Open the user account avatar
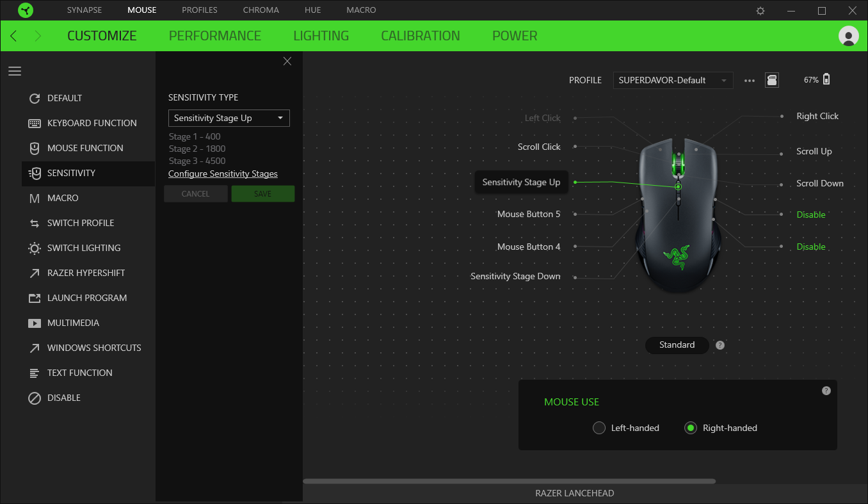Viewport: 868px width, 504px height. [x=849, y=36]
